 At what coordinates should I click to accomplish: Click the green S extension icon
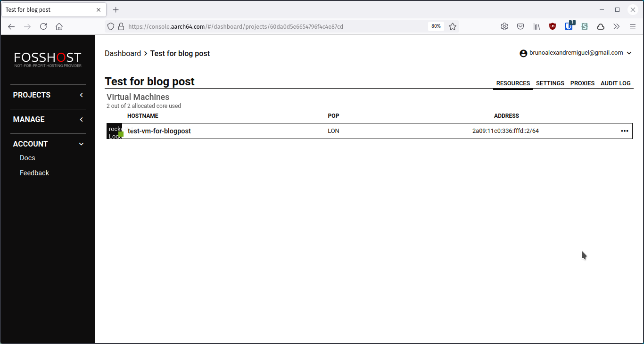585,26
